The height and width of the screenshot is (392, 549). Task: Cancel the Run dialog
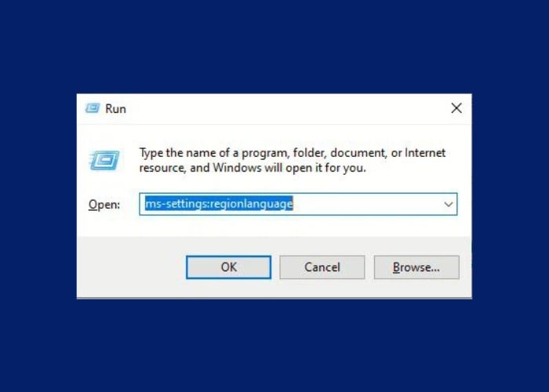coord(322,267)
